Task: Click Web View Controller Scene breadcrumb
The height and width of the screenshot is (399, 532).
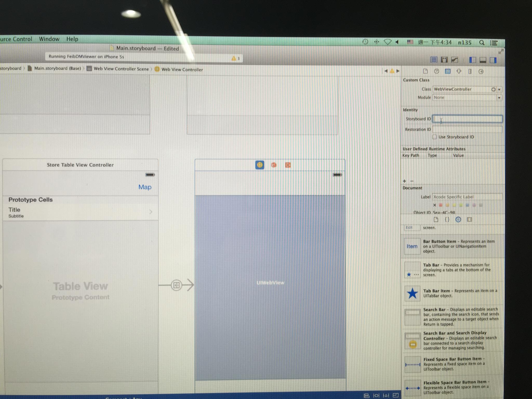Action: click(118, 69)
